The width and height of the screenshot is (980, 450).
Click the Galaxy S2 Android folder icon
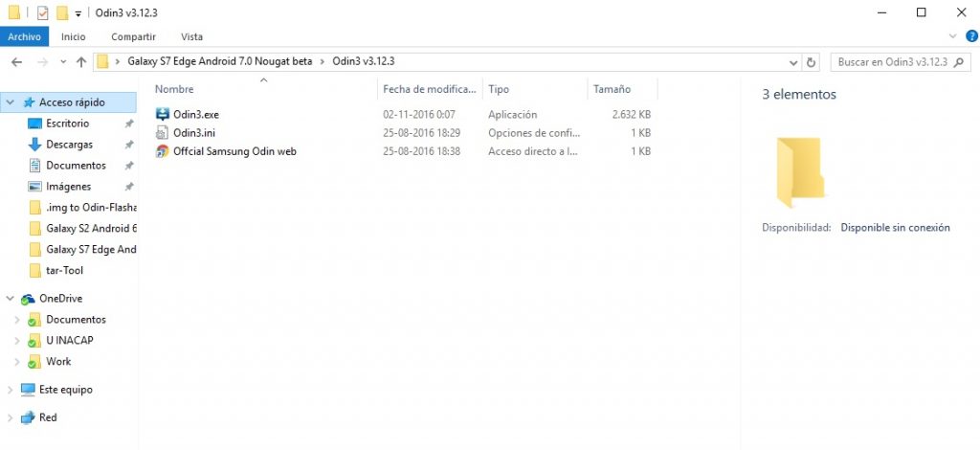[35, 228]
